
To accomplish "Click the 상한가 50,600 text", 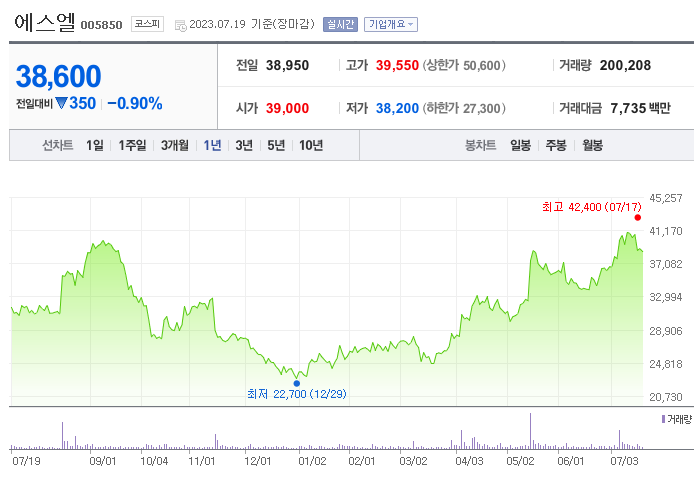I will [464, 66].
